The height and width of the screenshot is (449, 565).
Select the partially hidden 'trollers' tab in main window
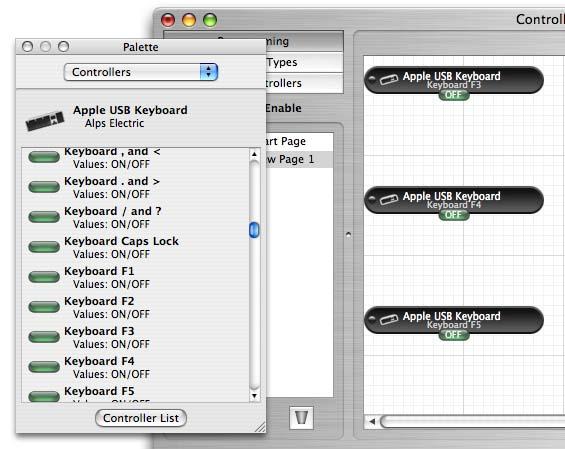click(304, 83)
